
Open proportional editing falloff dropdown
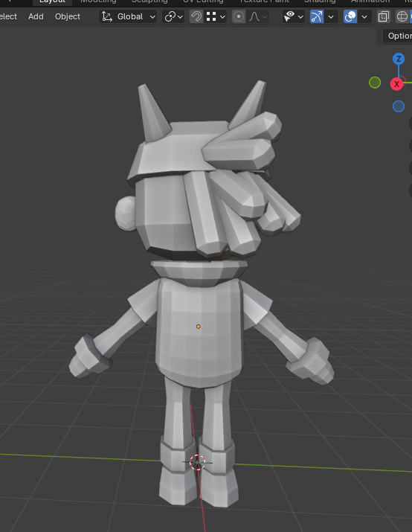(258, 16)
